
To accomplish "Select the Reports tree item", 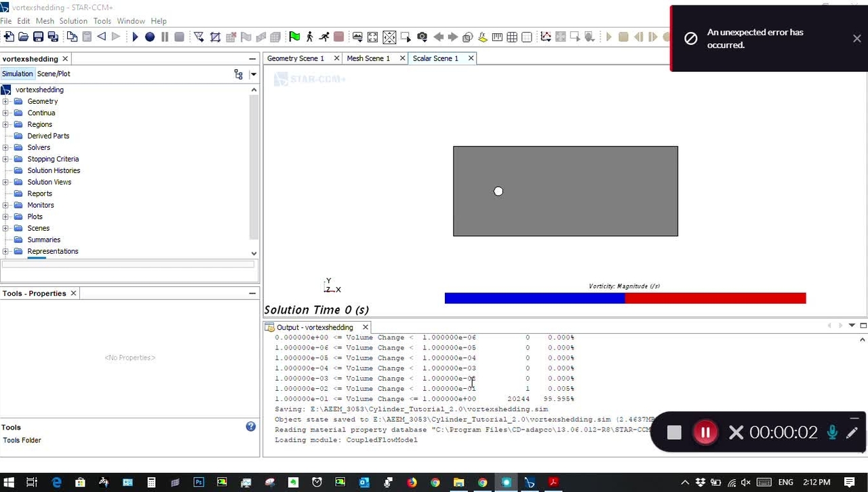I will (x=39, y=193).
